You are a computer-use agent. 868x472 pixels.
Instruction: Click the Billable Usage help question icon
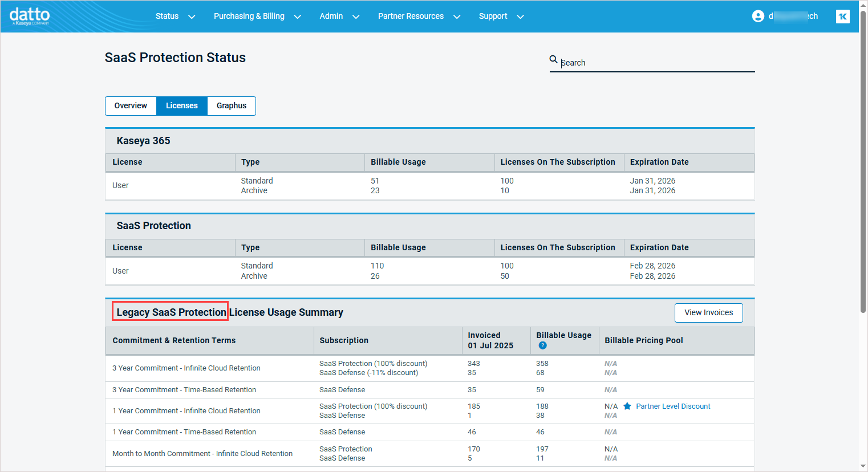(x=542, y=345)
